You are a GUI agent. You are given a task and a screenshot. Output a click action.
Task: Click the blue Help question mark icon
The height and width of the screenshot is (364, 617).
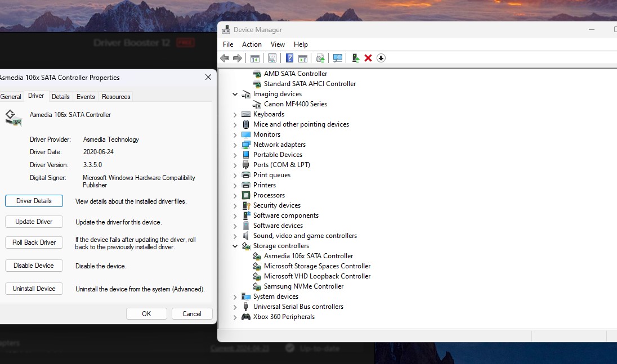click(289, 58)
